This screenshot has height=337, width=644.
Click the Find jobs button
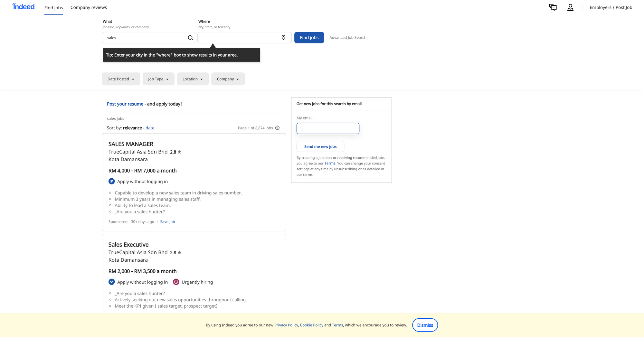(309, 38)
